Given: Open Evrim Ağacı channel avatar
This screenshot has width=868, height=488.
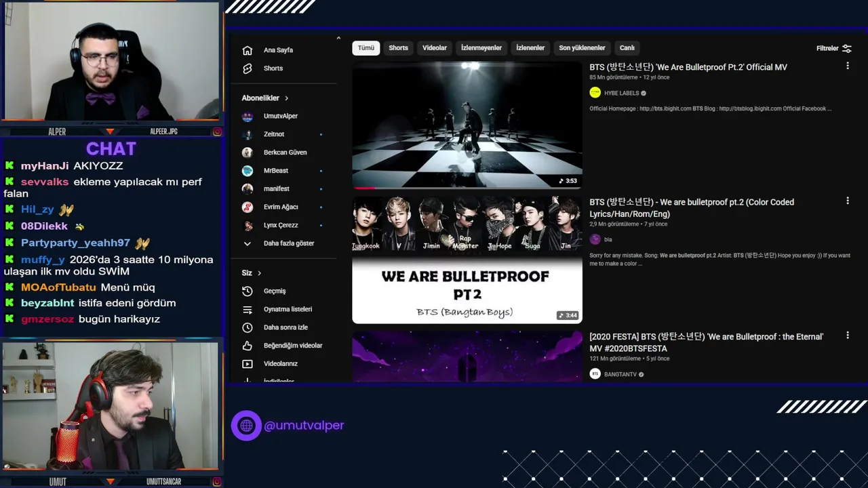Looking at the screenshot, I should pyautogui.click(x=248, y=207).
